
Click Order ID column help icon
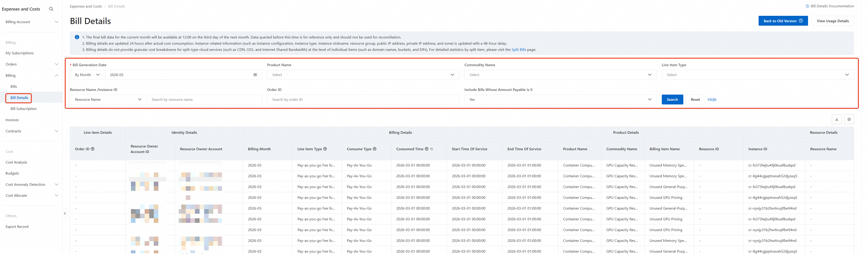pyautogui.click(x=93, y=149)
